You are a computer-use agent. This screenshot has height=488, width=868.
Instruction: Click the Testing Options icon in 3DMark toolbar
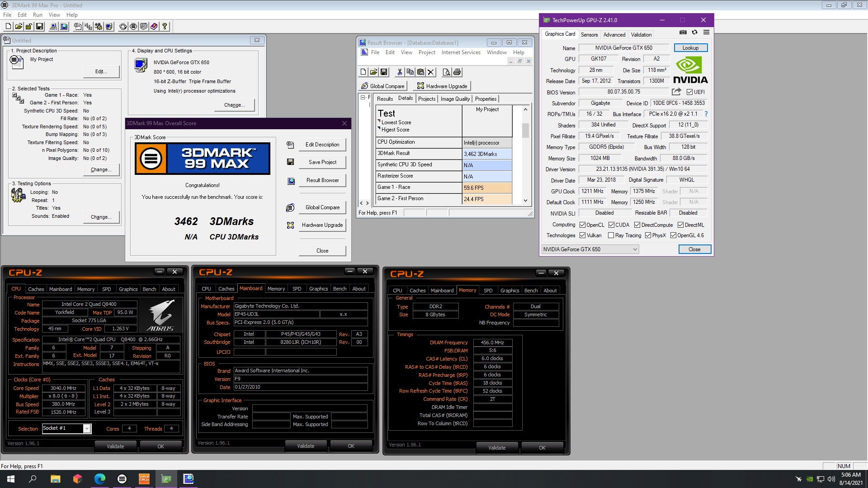[x=99, y=27]
